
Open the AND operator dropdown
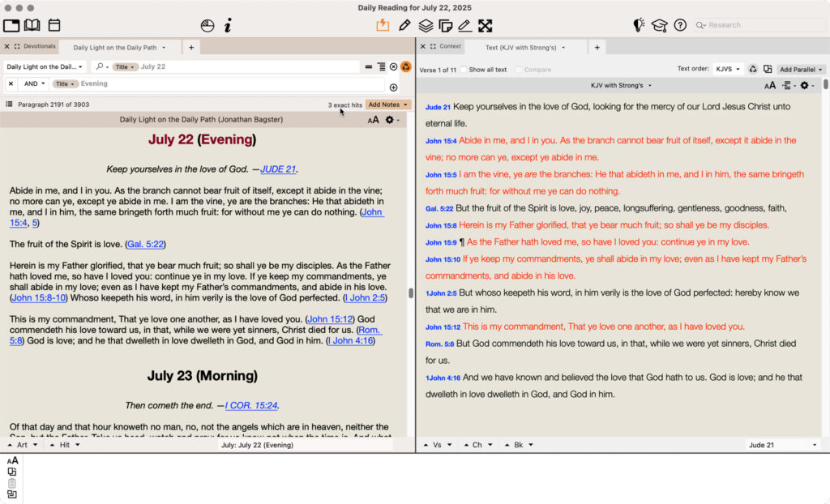coord(35,83)
